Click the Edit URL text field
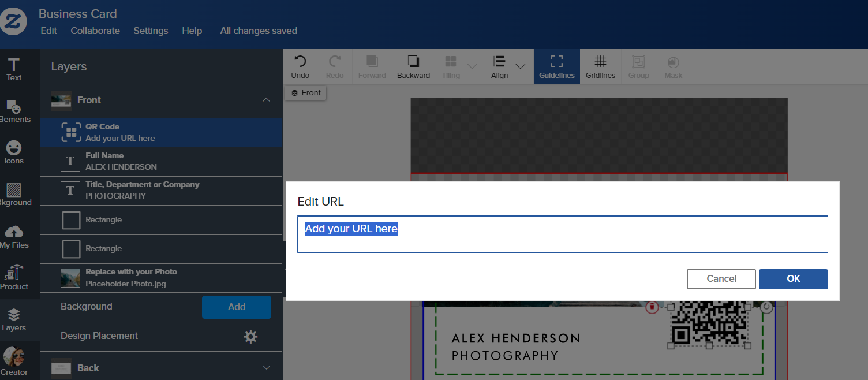This screenshot has height=380, width=868. pyautogui.click(x=562, y=234)
